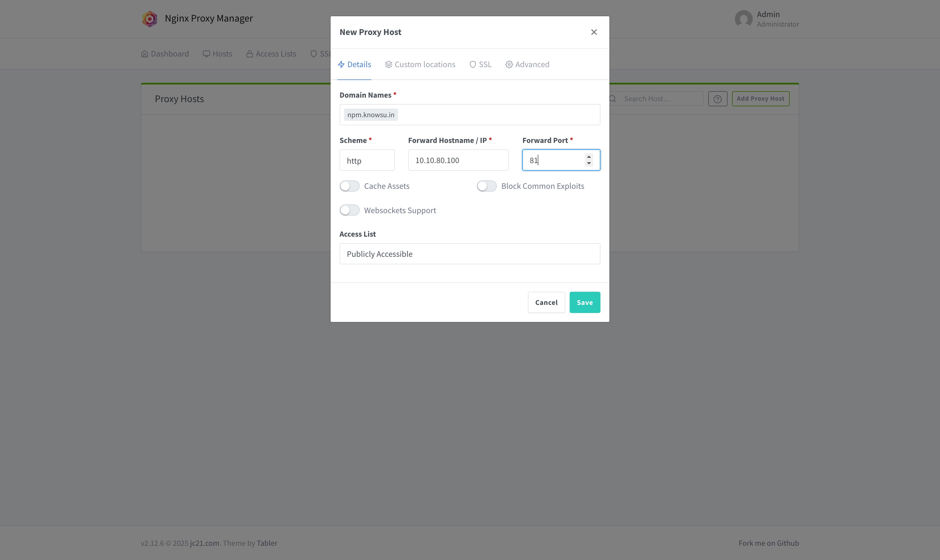
Task: Close the New Proxy Host dialog
Action: point(594,32)
